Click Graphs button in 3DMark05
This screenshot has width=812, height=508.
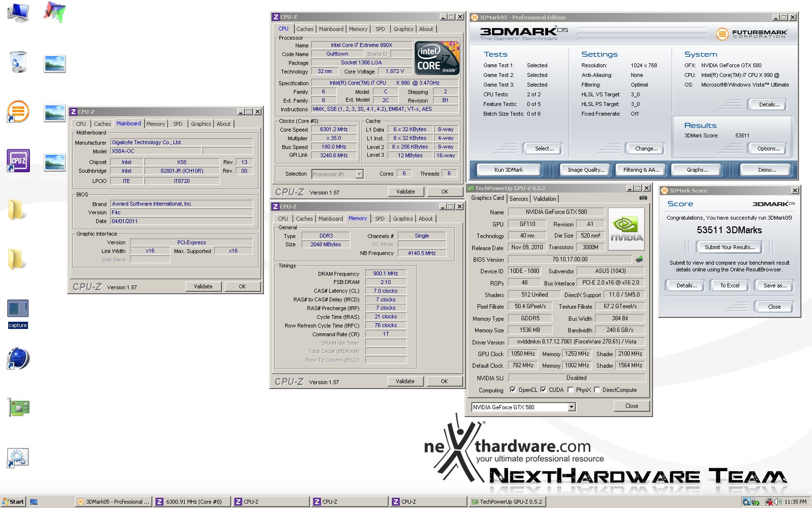697,170
